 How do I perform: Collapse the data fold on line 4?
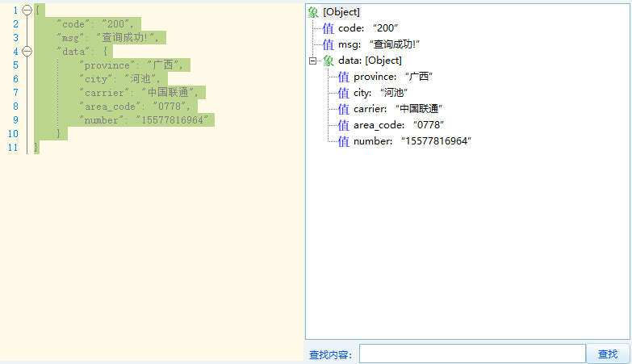(27, 52)
